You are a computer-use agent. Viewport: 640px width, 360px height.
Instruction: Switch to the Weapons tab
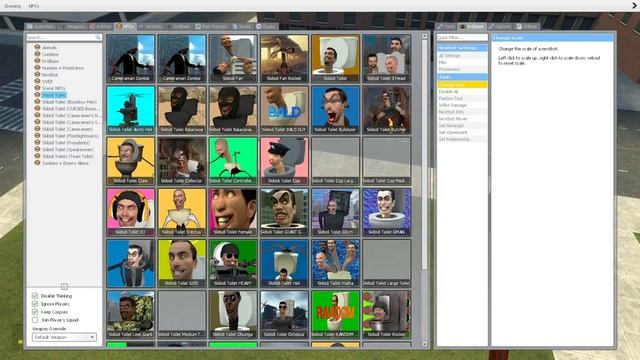(72, 27)
